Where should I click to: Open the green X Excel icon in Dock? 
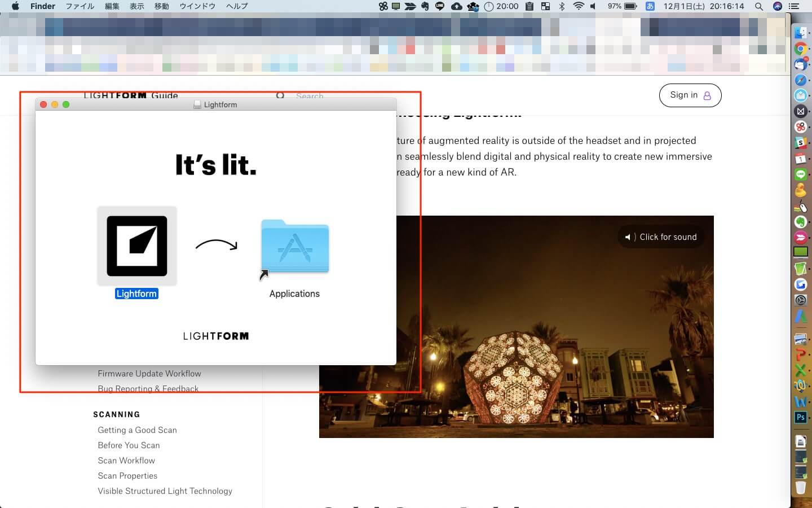[800, 370]
